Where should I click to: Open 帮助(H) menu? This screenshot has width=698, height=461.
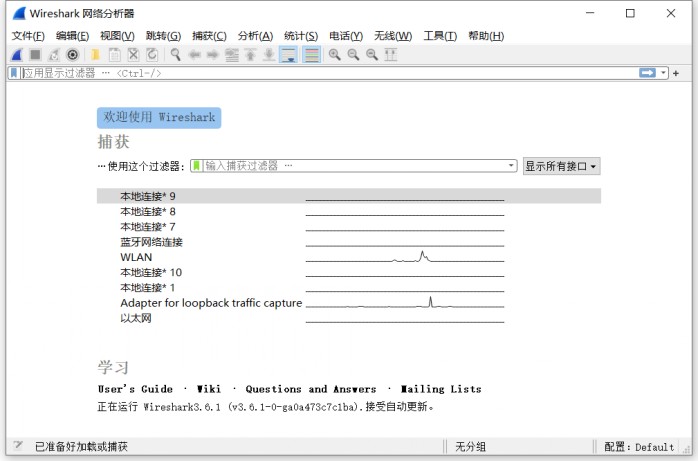486,36
